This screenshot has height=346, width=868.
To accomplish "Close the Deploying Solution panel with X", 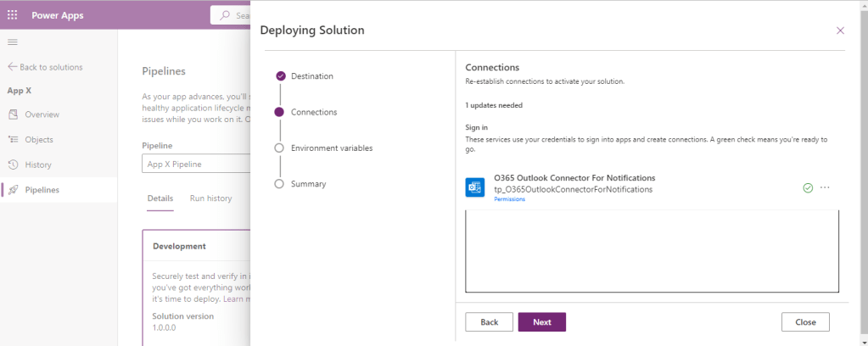I will pos(840,31).
